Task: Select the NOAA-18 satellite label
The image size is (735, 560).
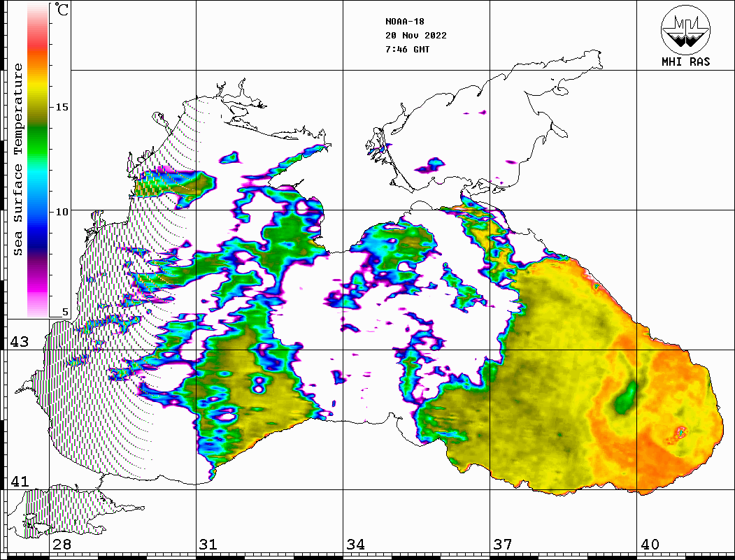Action: (404, 22)
